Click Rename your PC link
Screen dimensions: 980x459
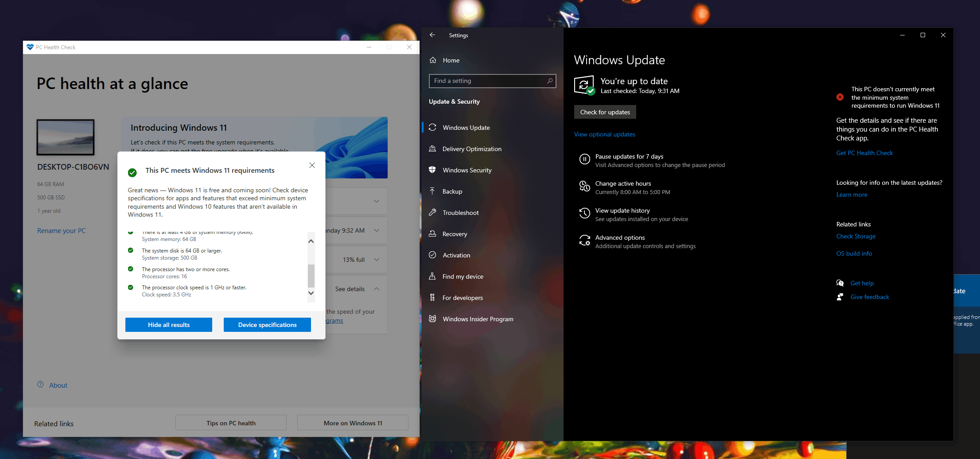62,230
